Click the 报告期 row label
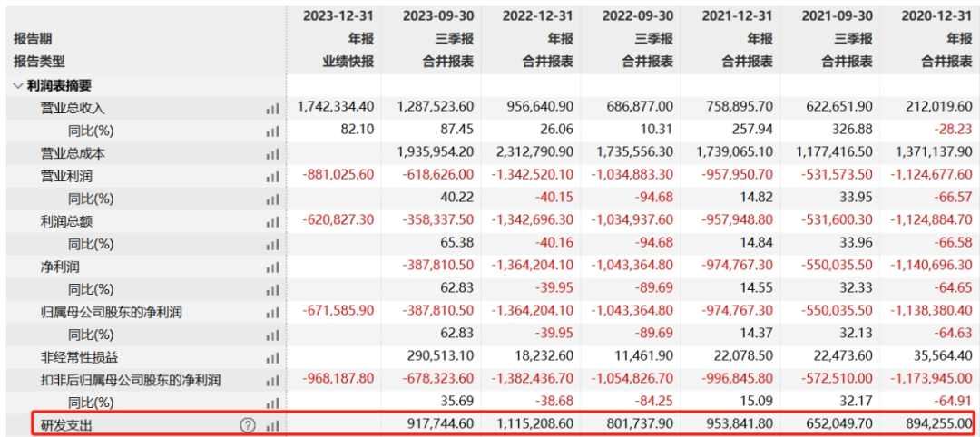This screenshot has height=437, width=980. pos(33,39)
